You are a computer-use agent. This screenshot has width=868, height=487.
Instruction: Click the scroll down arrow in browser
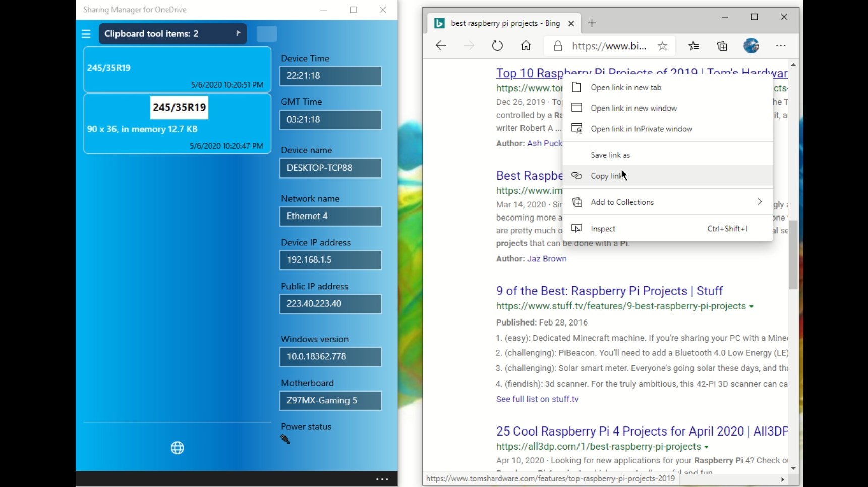(793, 468)
